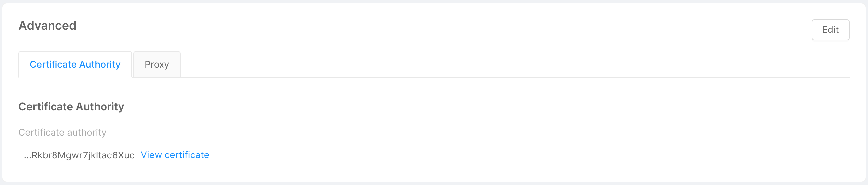View the full certificate details
This screenshot has width=868, height=185.
coord(174,155)
